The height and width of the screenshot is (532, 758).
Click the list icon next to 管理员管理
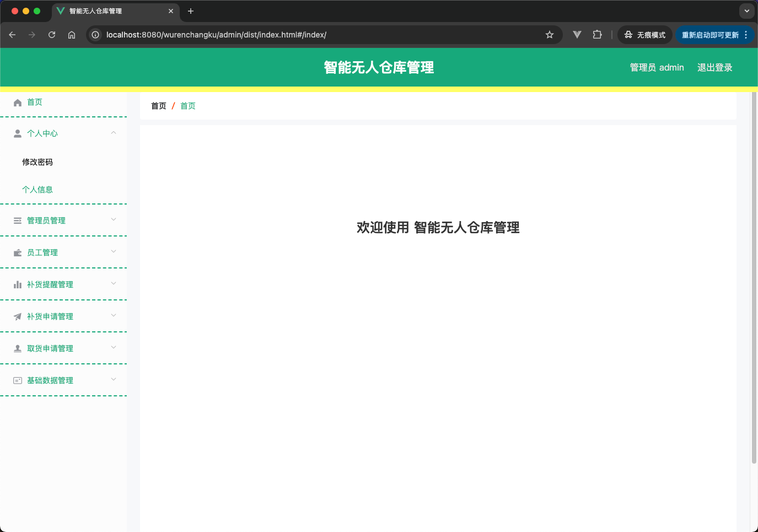[18, 221]
